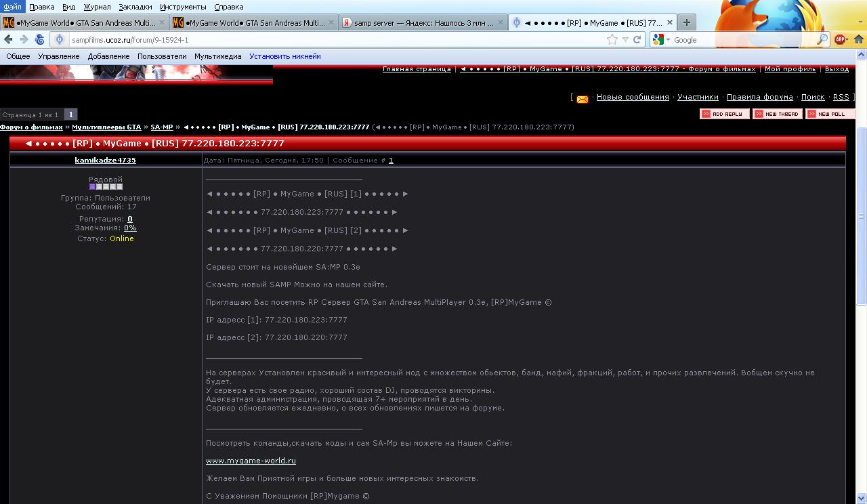
Task: Reload the current page
Action: coord(637,40)
